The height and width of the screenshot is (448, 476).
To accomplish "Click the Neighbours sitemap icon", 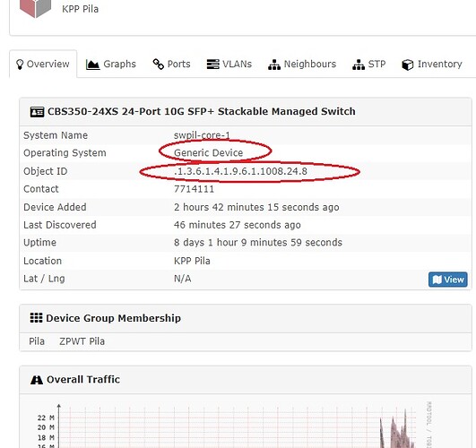I will [x=274, y=65].
